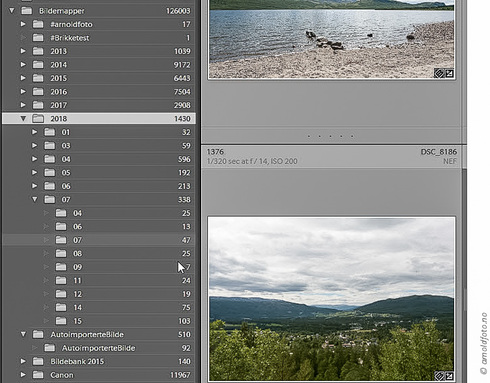Image resolution: width=490 pixels, height=383 pixels.
Task: Click folder icon of day 04 with 25 photos
Action: click(61, 213)
